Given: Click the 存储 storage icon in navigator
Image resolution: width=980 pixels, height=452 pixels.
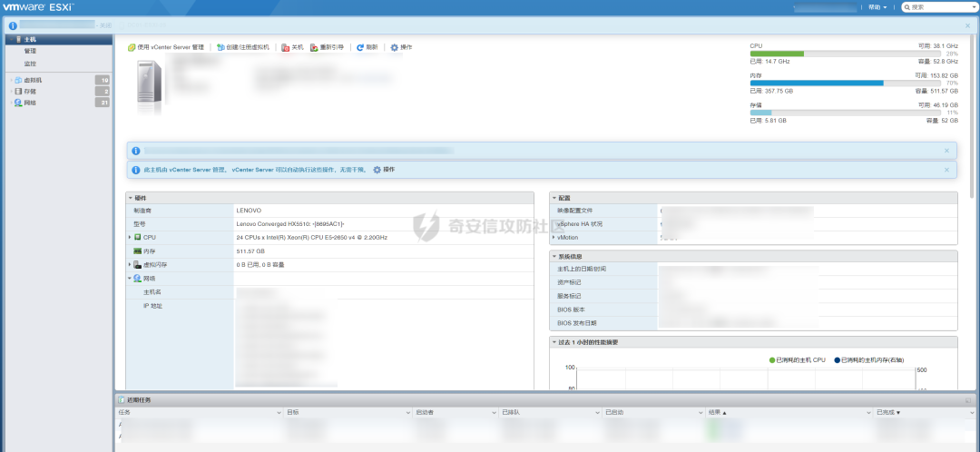Looking at the screenshot, I should pyautogui.click(x=18, y=92).
